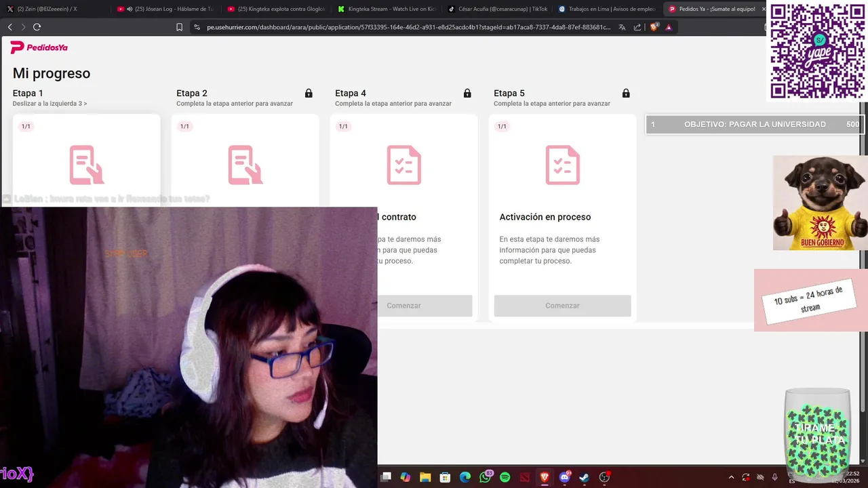The width and height of the screenshot is (868, 488).
Task: Click the 'Pagar la universidad' goal progress bar
Action: click(755, 124)
